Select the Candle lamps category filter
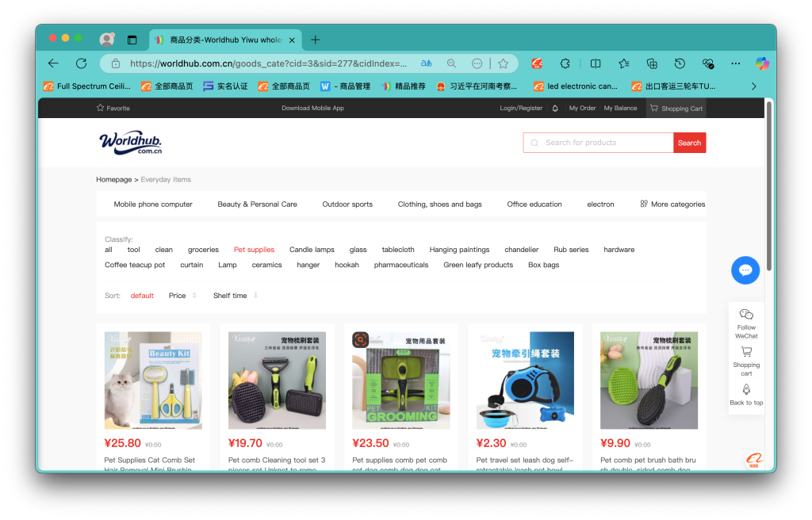 click(312, 250)
